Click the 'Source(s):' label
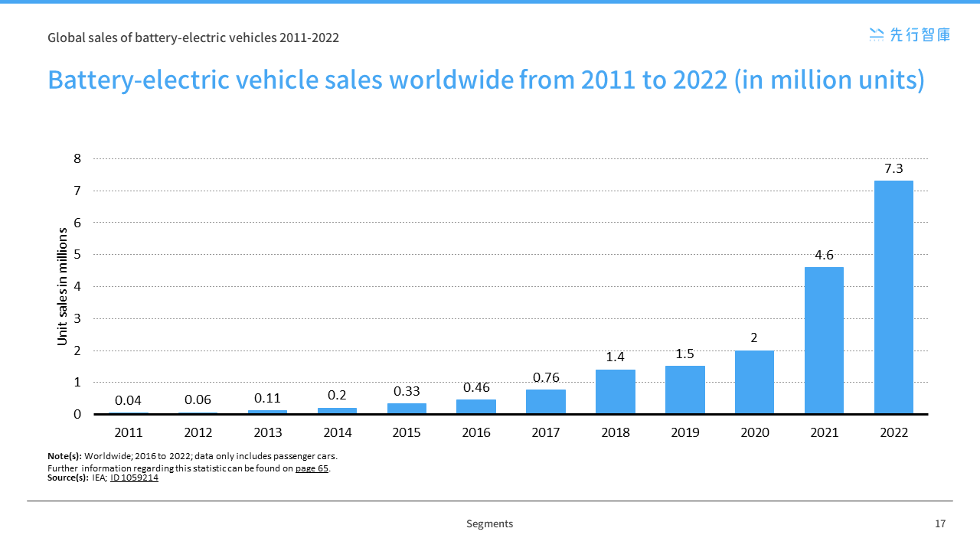This screenshot has height=551, width=980. pyautogui.click(x=68, y=478)
